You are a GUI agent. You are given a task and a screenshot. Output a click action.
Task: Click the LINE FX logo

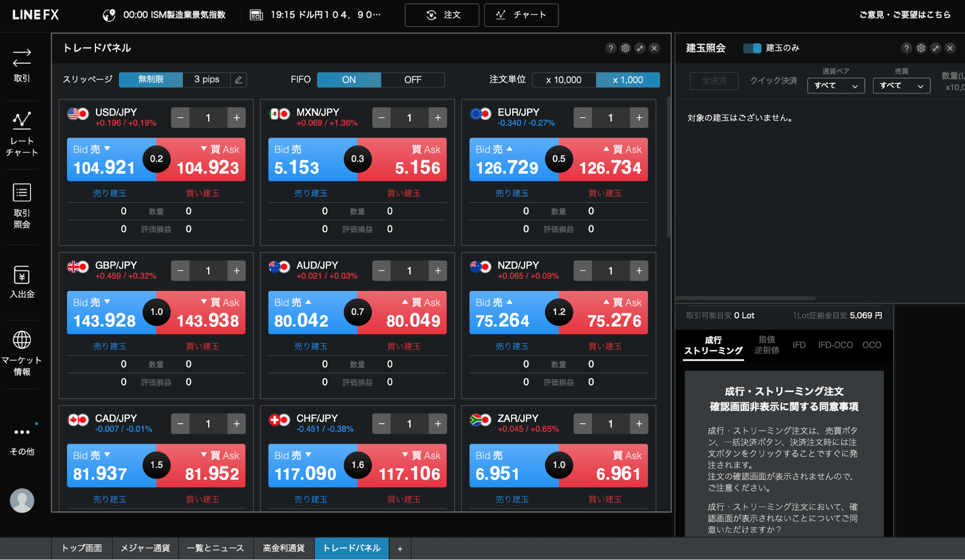pos(35,15)
